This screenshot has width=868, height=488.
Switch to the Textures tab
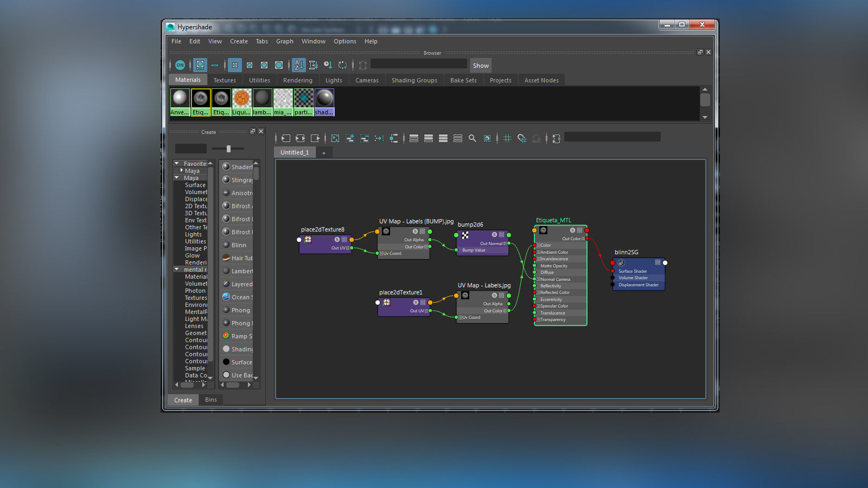point(225,80)
